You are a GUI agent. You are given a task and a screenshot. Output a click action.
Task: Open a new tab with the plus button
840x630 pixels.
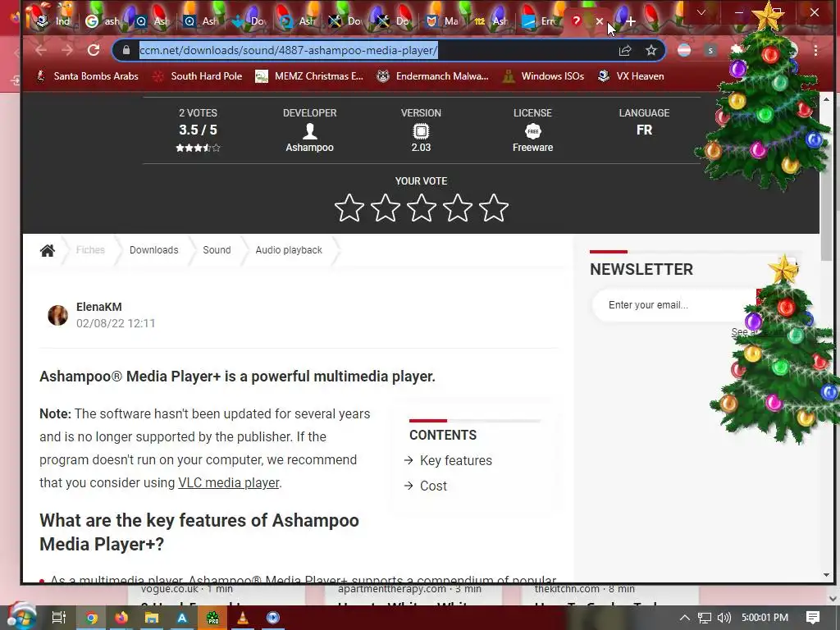(631, 21)
